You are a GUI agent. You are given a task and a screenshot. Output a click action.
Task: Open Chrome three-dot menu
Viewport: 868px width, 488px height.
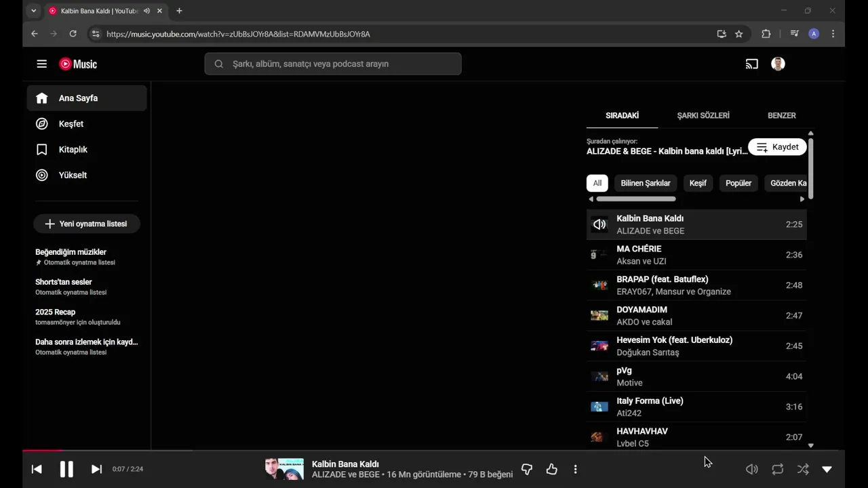point(833,34)
